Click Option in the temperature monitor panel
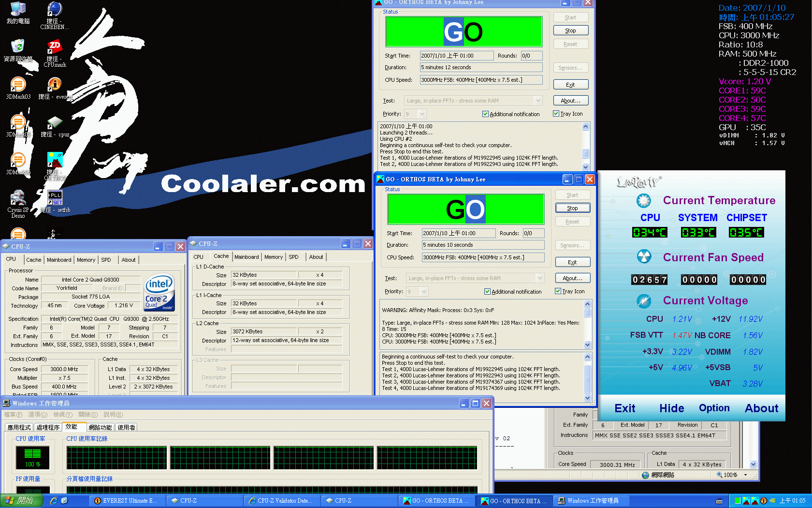 point(714,408)
